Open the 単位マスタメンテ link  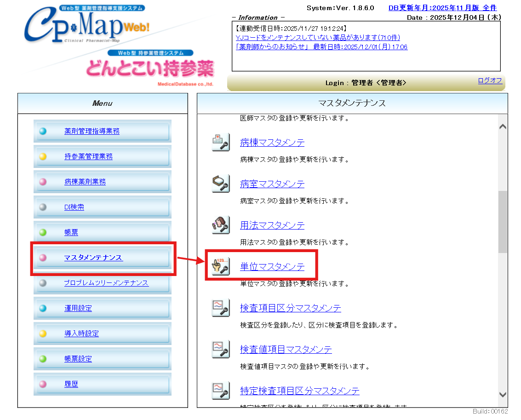(x=272, y=267)
